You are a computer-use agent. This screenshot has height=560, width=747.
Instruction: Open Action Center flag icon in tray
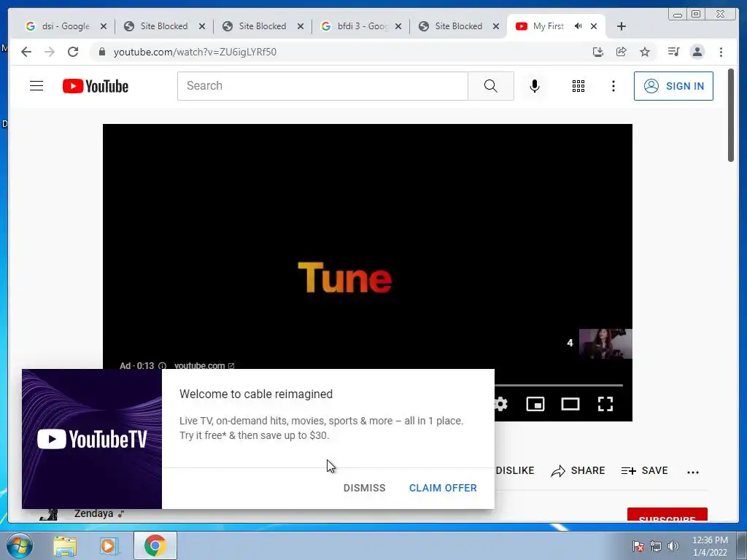638,545
